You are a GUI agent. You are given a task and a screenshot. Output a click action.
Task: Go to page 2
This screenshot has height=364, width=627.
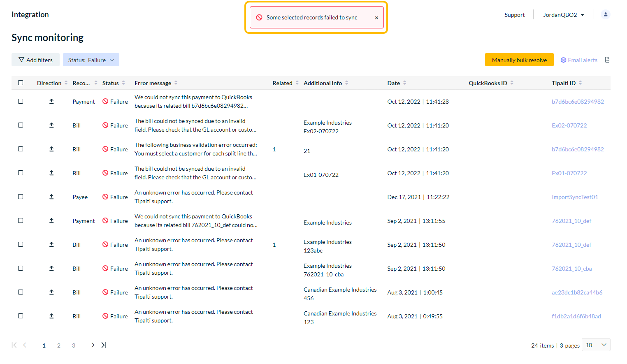[59, 345]
